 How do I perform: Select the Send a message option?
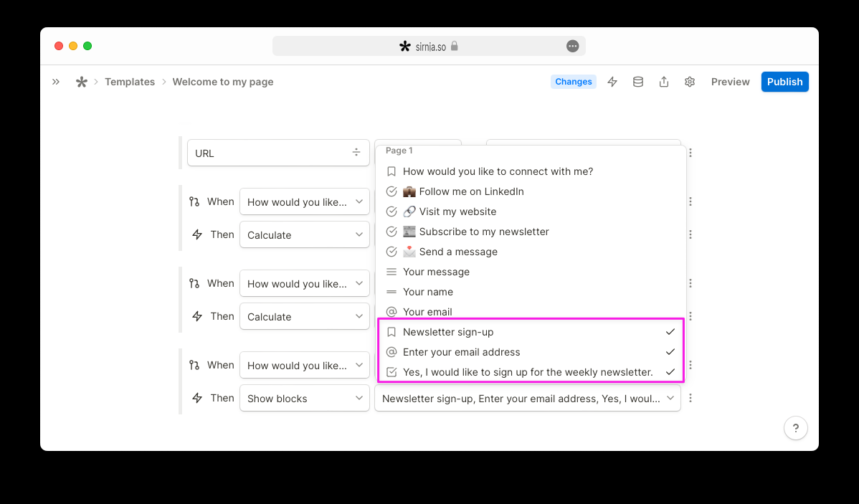click(531, 252)
